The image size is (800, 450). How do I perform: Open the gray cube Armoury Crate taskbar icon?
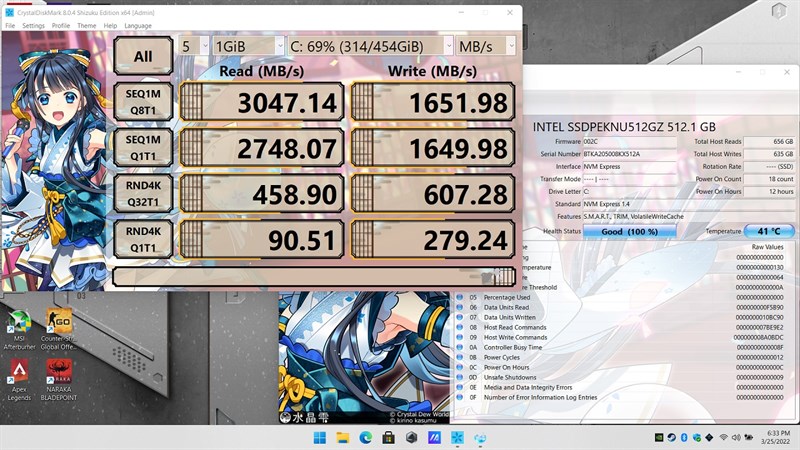pos(411,438)
